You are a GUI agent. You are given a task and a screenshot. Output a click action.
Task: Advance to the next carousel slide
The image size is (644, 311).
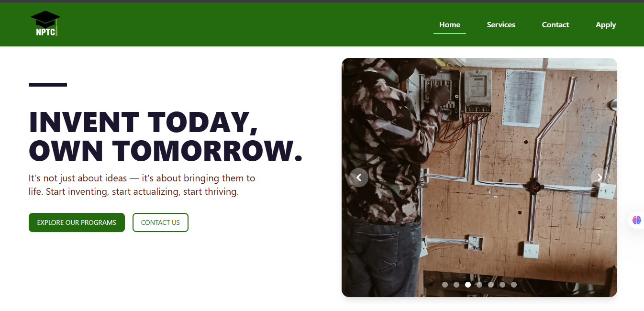coord(600,178)
